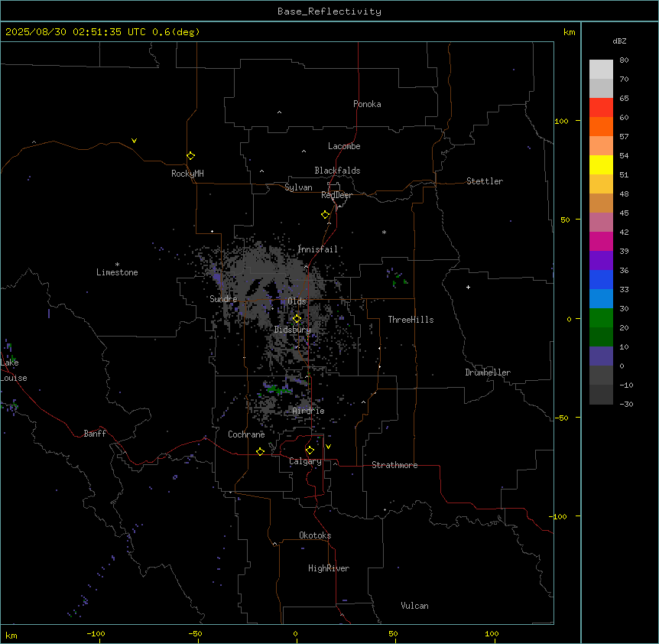The height and width of the screenshot is (644, 659).
Task: Click the Blackfalds city label
Action: pyautogui.click(x=337, y=171)
